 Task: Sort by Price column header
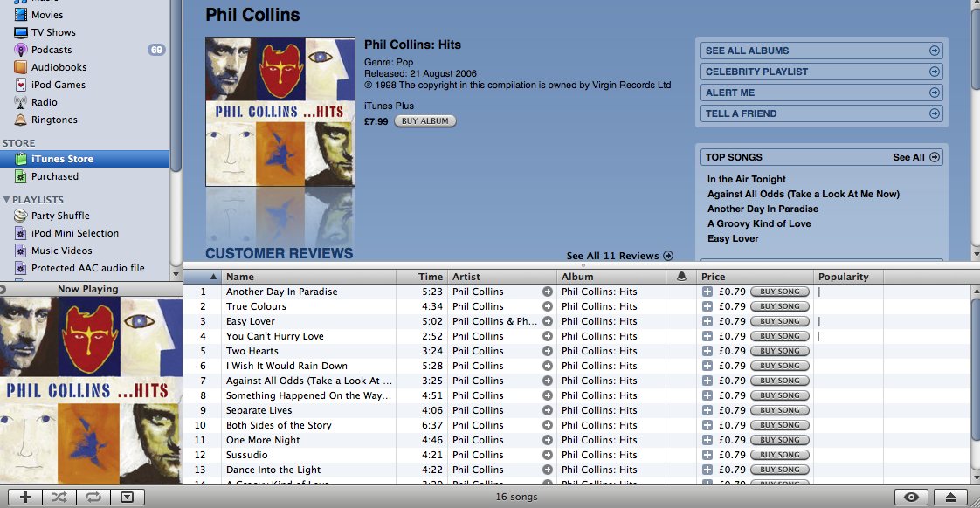pos(756,277)
